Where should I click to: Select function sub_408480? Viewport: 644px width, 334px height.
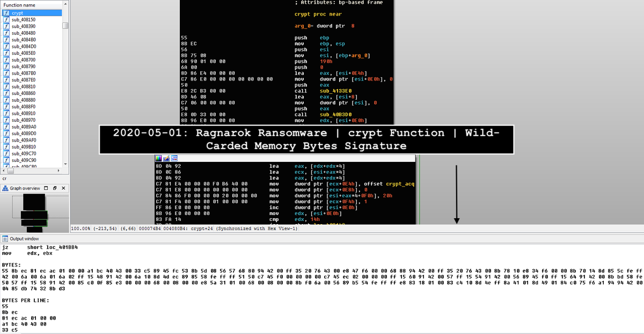(x=32, y=33)
